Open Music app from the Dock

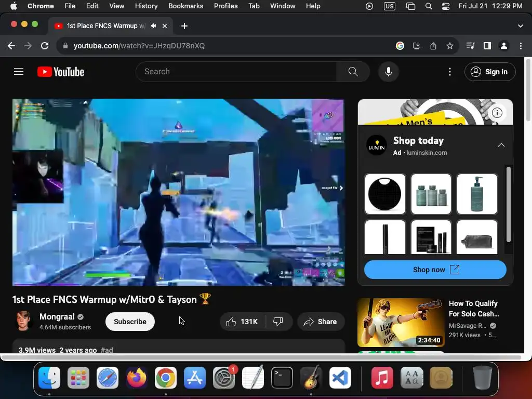click(x=382, y=378)
